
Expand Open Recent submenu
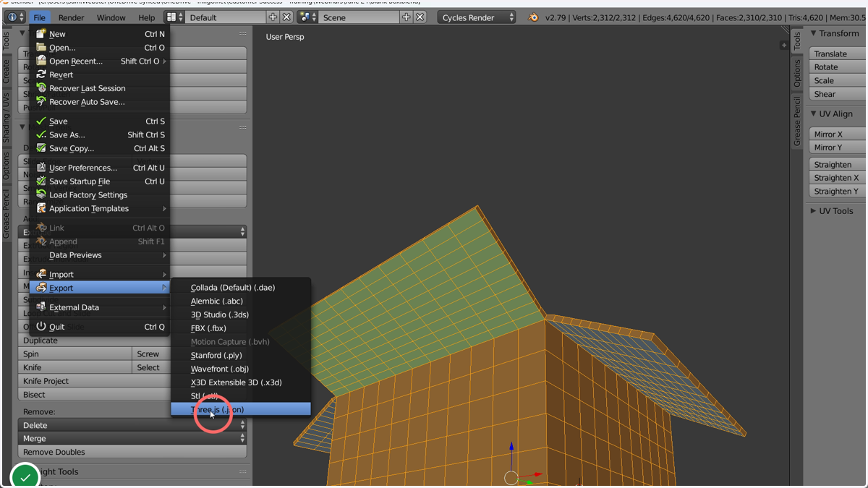click(99, 61)
